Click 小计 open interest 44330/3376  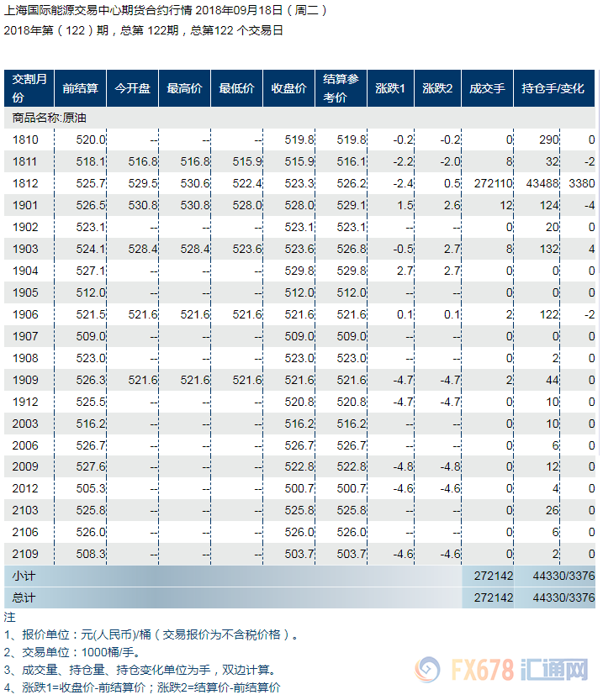coord(563,576)
